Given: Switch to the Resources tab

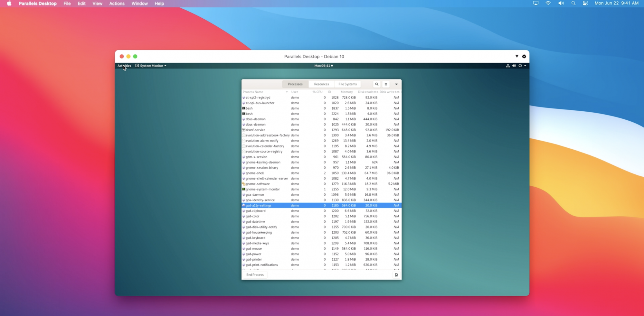Looking at the screenshot, I should [x=321, y=84].
